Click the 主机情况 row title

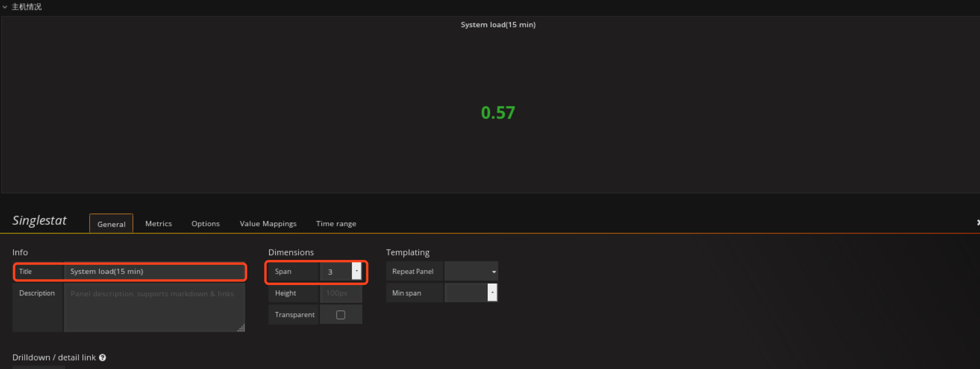pyautogui.click(x=27, y=7)
